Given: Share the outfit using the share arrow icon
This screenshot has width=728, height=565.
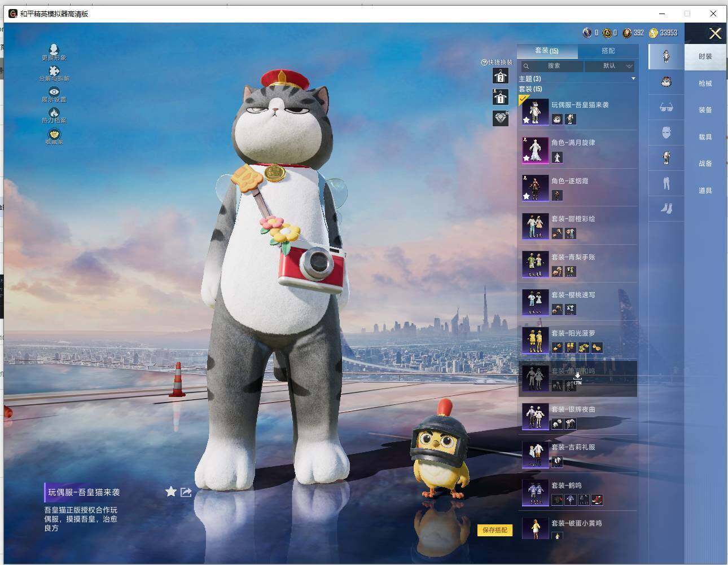Looking at the screenshot, I should point(186,492).
